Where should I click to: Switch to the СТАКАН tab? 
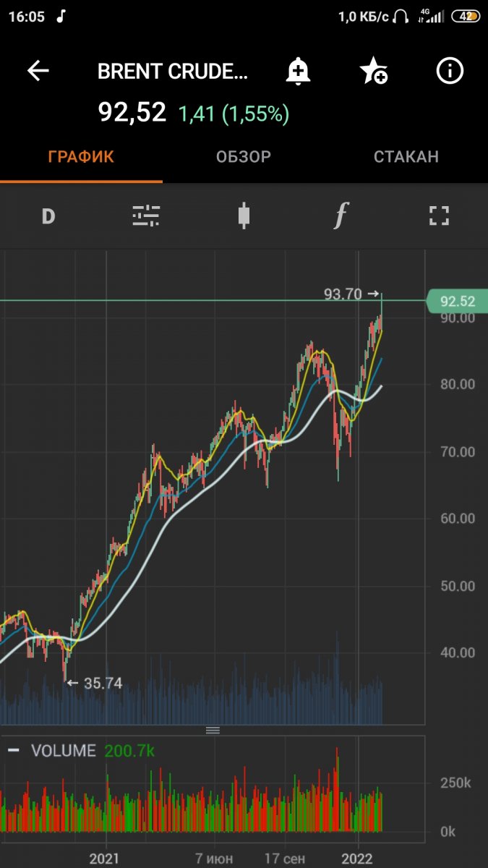[x=406, y=157]
